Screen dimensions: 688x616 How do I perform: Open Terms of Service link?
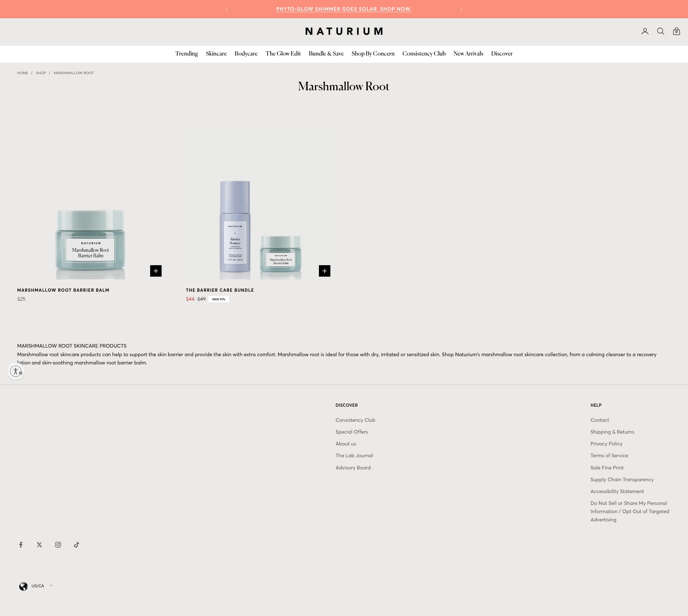(x=609, y=455)
